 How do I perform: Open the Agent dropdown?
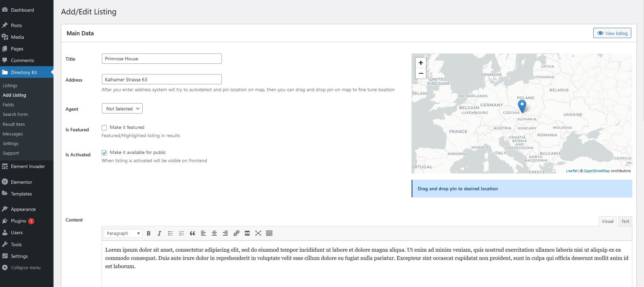tap(122, 109)
